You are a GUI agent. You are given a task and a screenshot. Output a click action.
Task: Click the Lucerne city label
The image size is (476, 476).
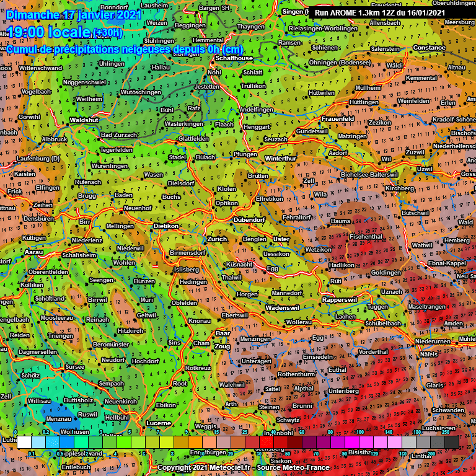pos(159,423)
